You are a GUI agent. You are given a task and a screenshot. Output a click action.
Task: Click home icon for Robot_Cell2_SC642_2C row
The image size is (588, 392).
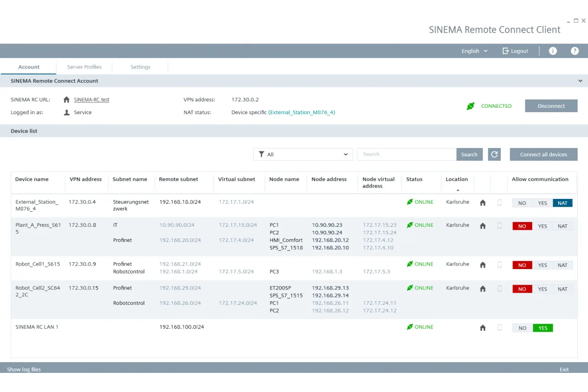point(483,289)
